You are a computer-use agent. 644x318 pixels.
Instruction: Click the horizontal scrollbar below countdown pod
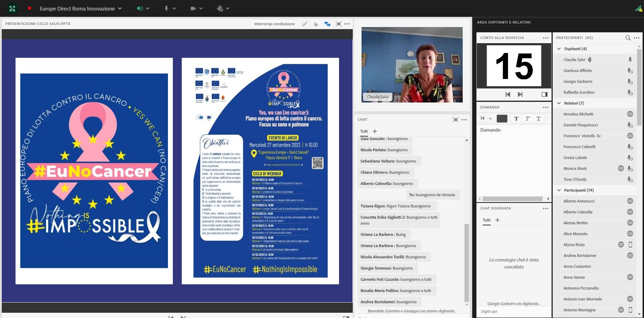click(513, 199)
